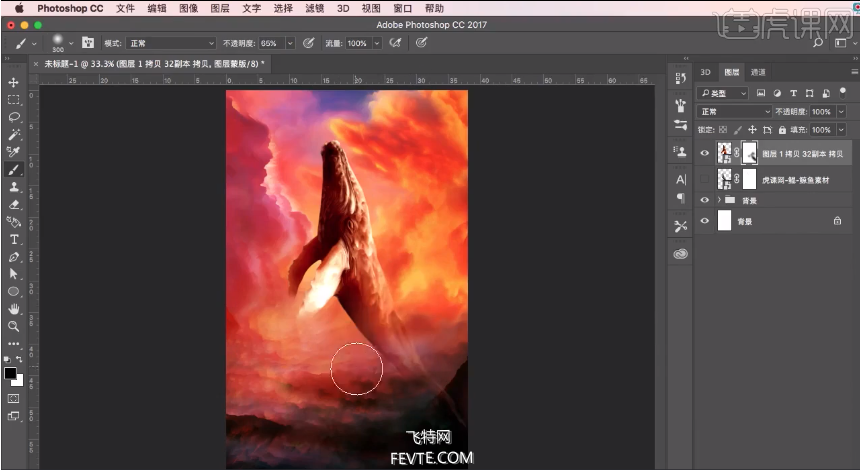The width and height of the screenshot is (860, 470).
Task: Open the 图像 menu
Action: click(188, 8)
